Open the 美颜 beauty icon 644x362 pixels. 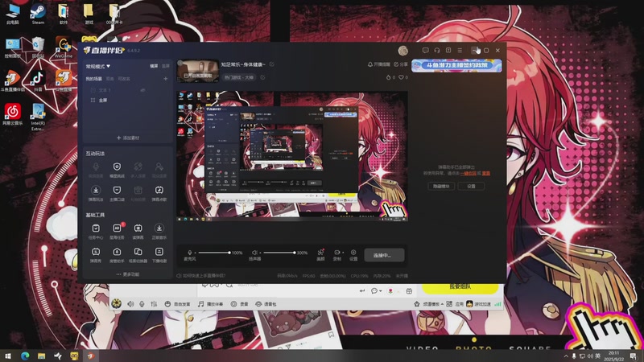pos(320,252)
